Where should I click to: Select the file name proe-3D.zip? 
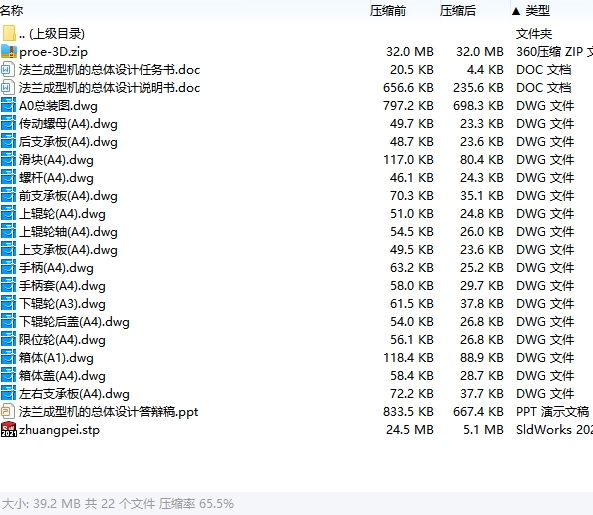(x=53, y=52)
